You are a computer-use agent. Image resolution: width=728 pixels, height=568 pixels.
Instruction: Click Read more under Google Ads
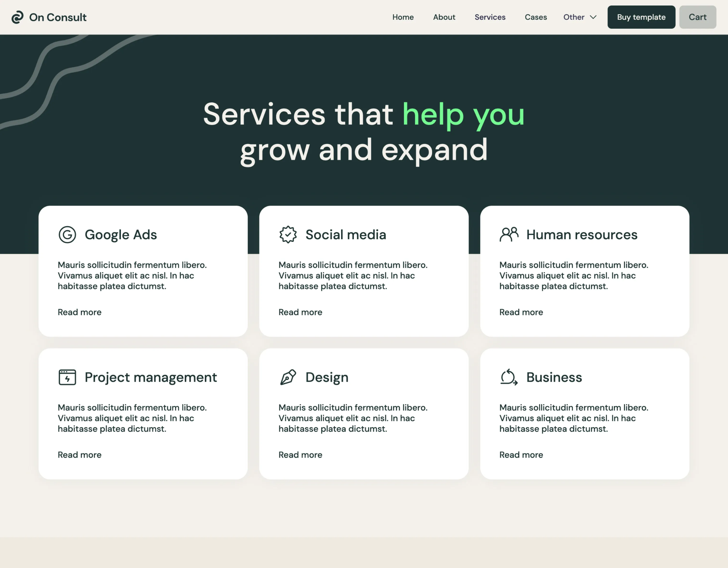coord(80,312)
